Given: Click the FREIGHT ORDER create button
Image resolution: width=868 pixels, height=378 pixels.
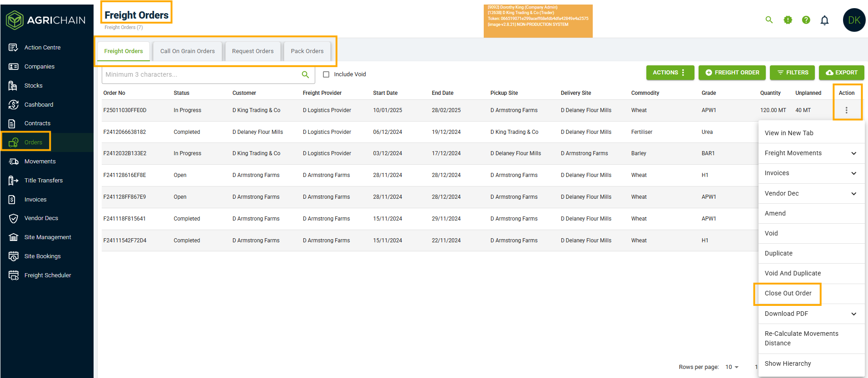Looking at the screenshot, I should tap(732, 73).
